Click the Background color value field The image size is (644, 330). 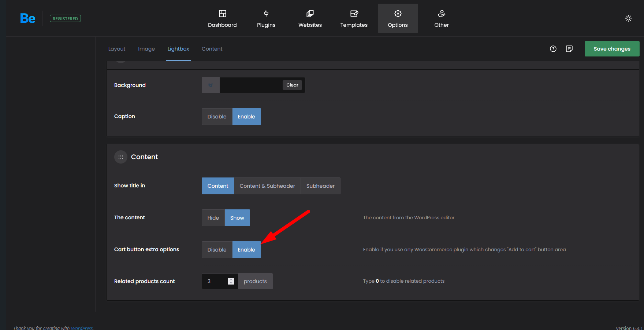251,85
